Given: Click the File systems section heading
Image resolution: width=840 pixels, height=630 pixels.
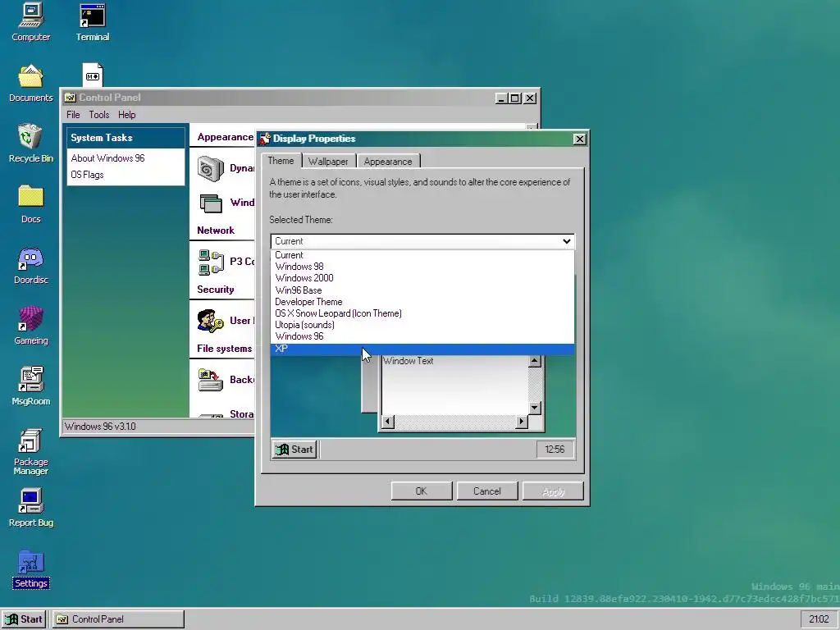Looking at the screenshot, I should point(224,349).
